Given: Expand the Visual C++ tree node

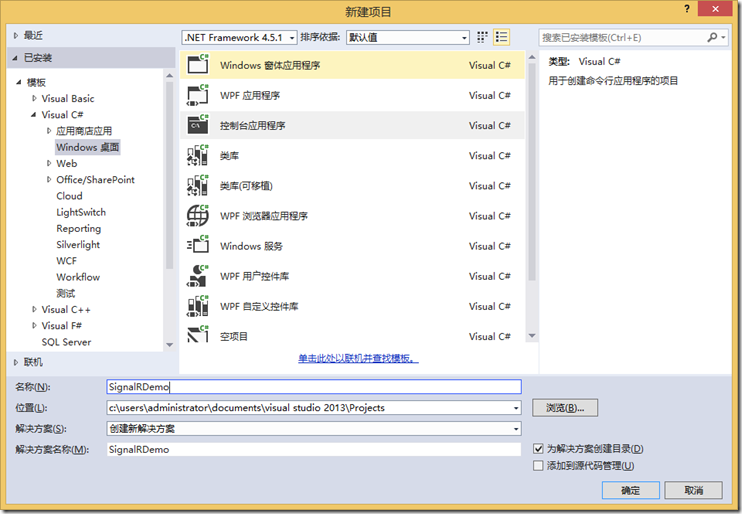Looking at the screenshot, I should coord(34,309).
